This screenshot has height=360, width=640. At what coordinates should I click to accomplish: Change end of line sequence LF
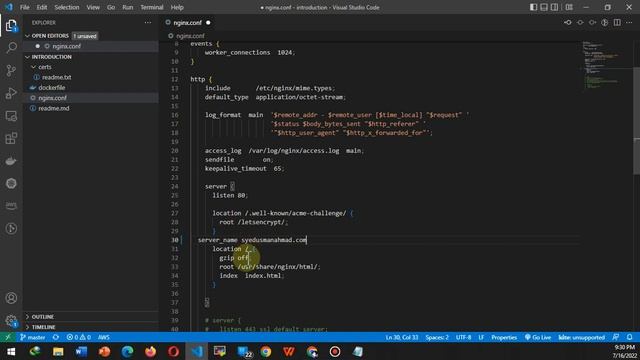click(481, 337)
